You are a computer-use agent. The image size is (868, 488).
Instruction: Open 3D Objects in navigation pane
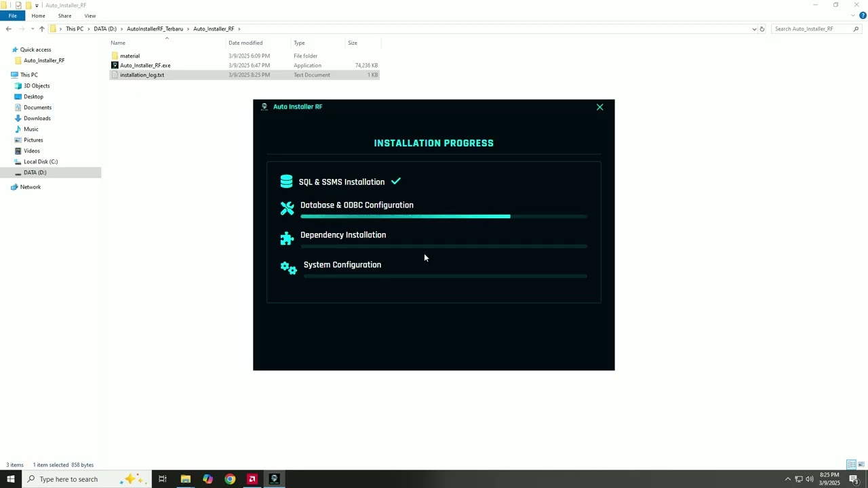point(37,85)
